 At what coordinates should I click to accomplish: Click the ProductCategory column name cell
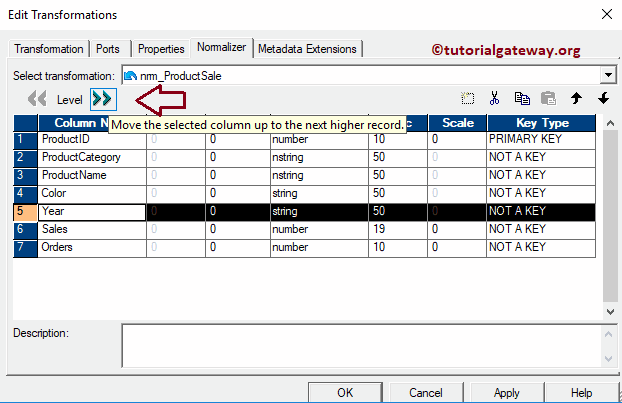click(x=92, y=158)
